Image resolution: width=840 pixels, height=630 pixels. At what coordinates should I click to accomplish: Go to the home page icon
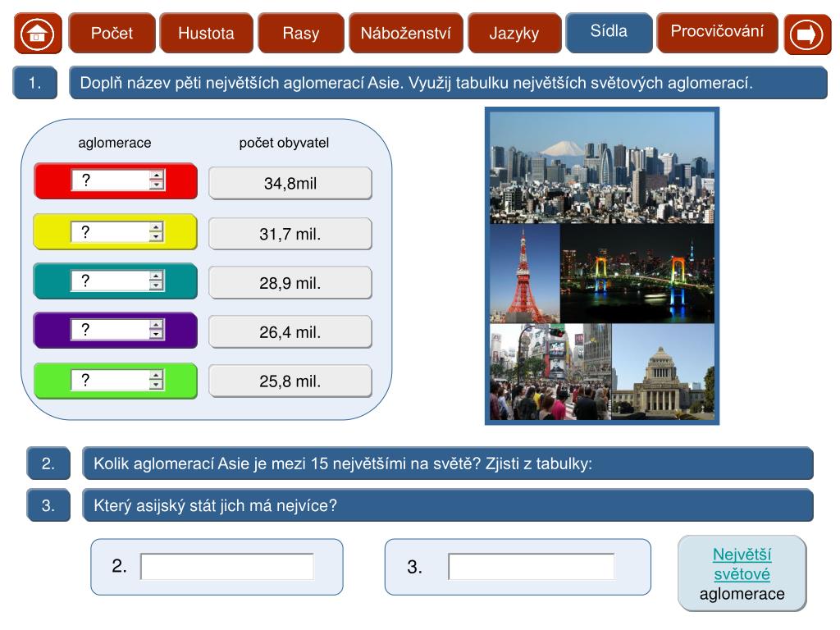pos(38,34)
